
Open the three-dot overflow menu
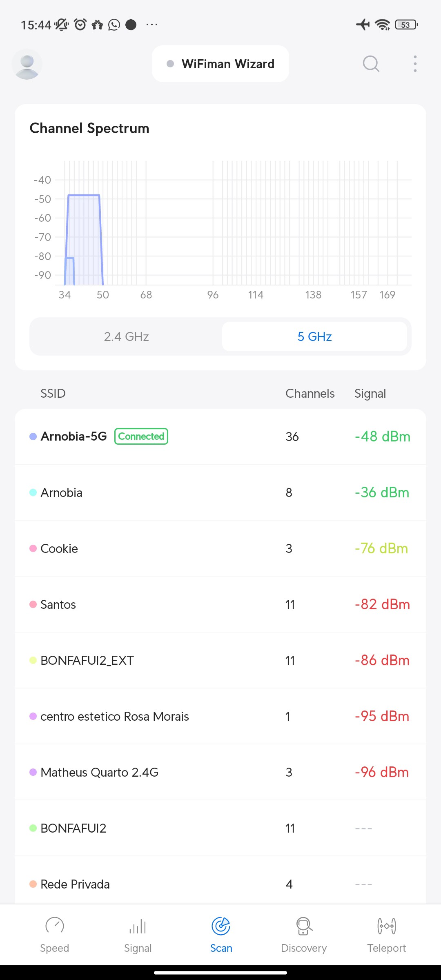tap(415, 64)
